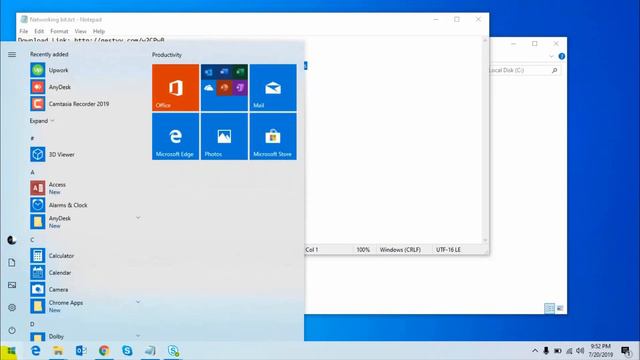Open Skype from the taskbar
Screen dimensions: 640x360
tap(127, 350)
